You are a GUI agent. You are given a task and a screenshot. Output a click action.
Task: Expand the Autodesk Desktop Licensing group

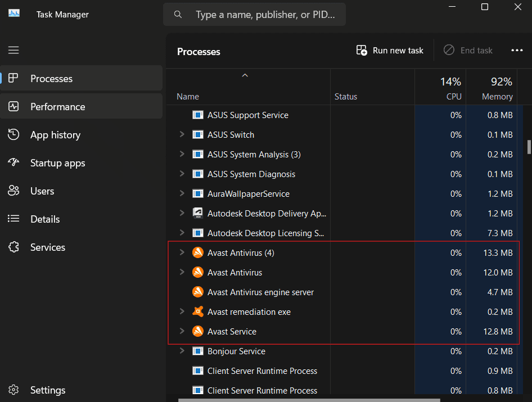[x=182, y=233]
